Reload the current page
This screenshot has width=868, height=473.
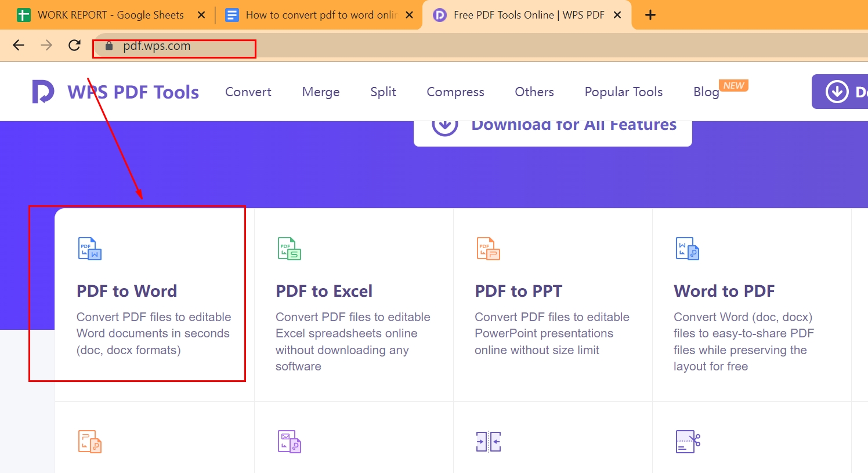pos(74,45)
